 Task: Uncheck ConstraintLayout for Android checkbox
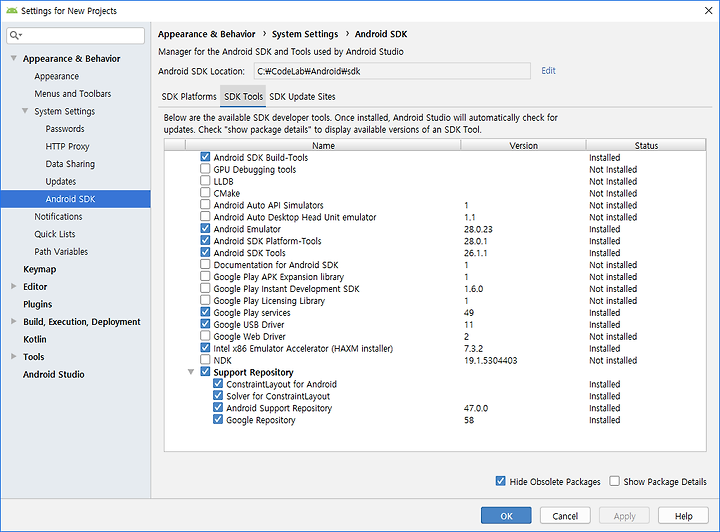click(x=218, y=384)
